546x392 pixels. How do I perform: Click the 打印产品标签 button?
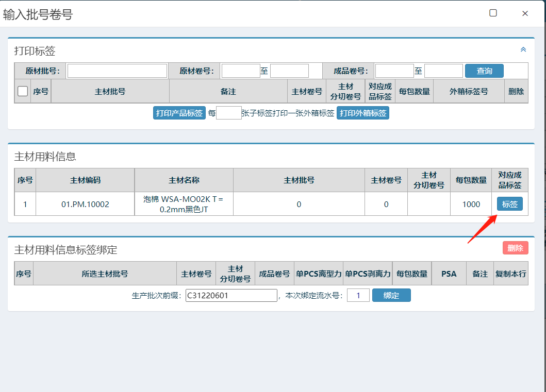[x=179, y=113]
